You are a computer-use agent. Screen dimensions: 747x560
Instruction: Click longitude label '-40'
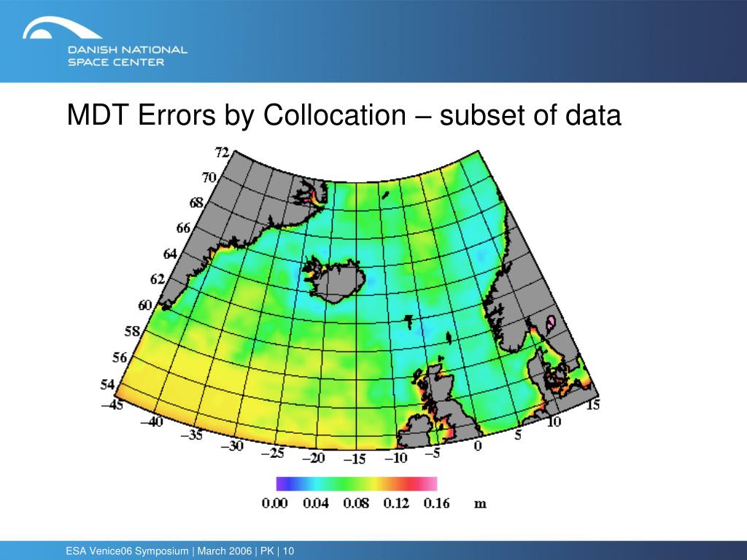(152, 421)
